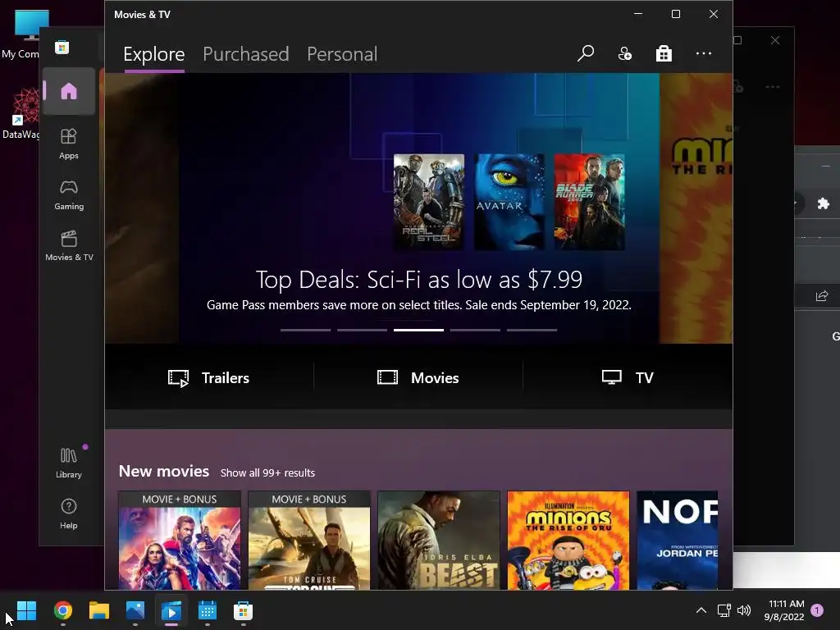
Task: Open date and time 11:11 AM in the taskbar
Action: (x=784, y=610)
